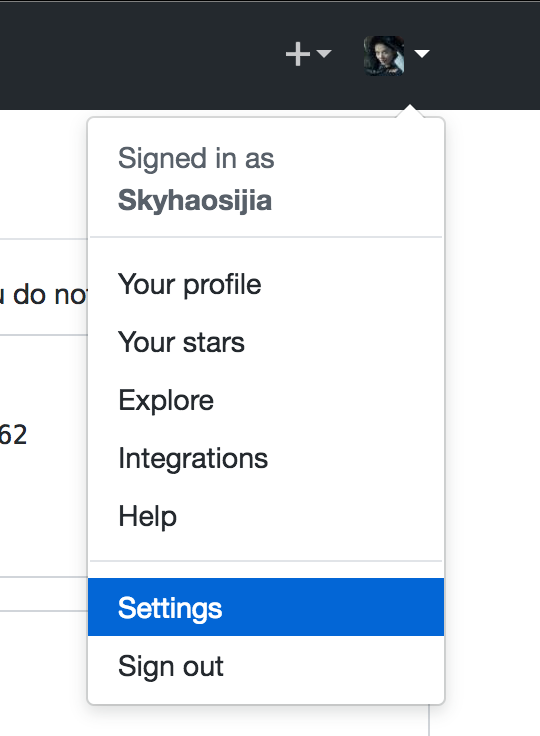Click the bold Skyhaosijia username
540x736 pixels.
click(x=195, y=201)
